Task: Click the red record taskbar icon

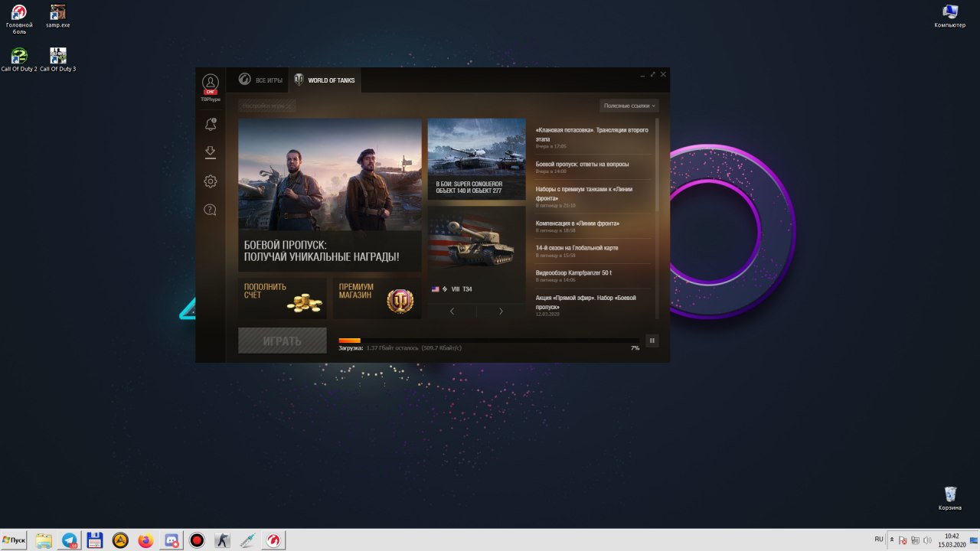Action: pos(197,540)
